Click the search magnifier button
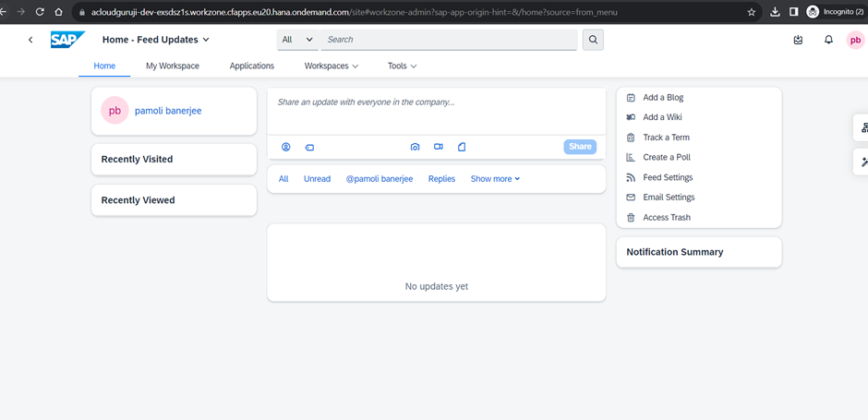 pyautogui.click(x=593, y=40)
